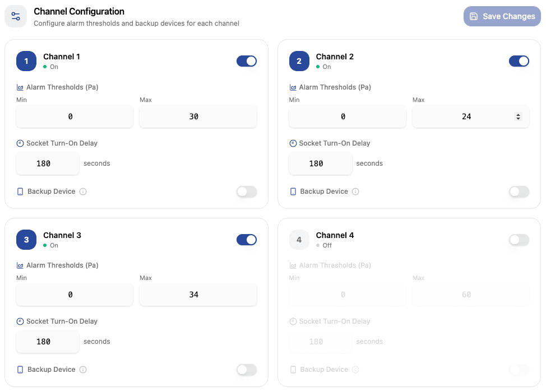
Task: Click Channel 2 socket delay clock icon
Action: tap(293, 143)
